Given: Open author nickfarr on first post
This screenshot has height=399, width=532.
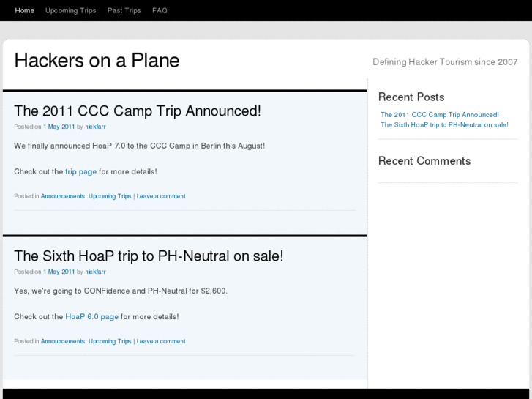Looking at the screenshot, I should tap(95, 127).
